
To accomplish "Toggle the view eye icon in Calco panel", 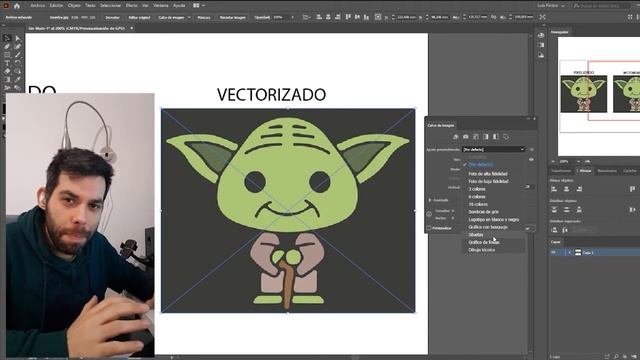I will [x=531, y=160].
